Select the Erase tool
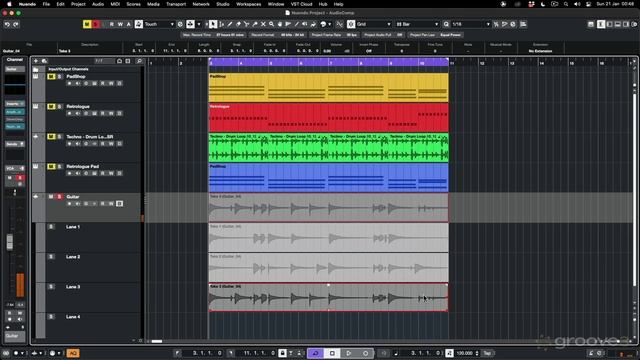 point(238,24)
